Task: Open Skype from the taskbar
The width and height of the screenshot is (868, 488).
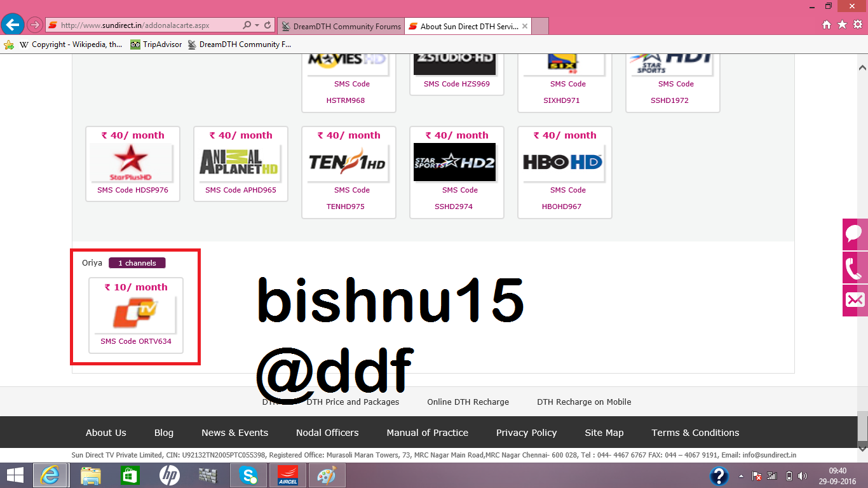Action: (248, 475)
